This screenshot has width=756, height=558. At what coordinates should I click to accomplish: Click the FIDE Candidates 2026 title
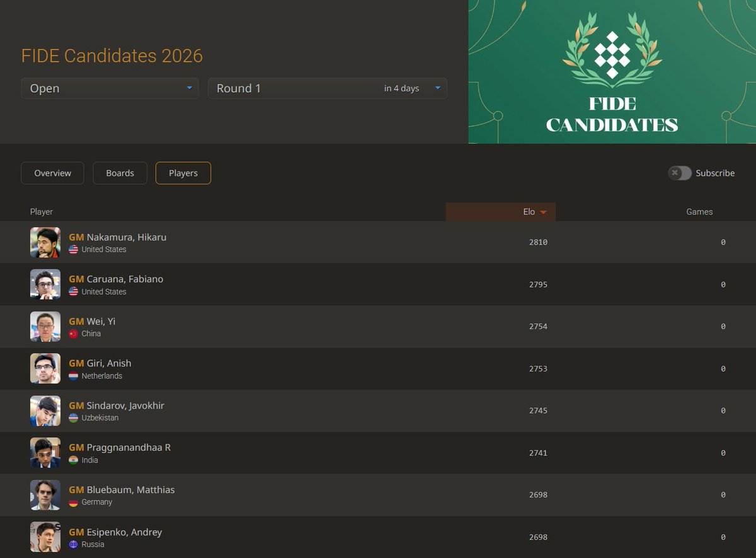point(112,55)
